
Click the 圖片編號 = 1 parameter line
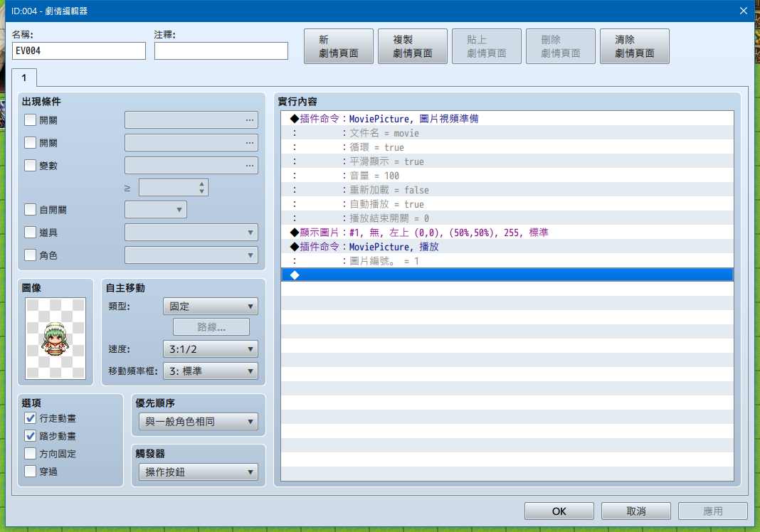point(507,261)
